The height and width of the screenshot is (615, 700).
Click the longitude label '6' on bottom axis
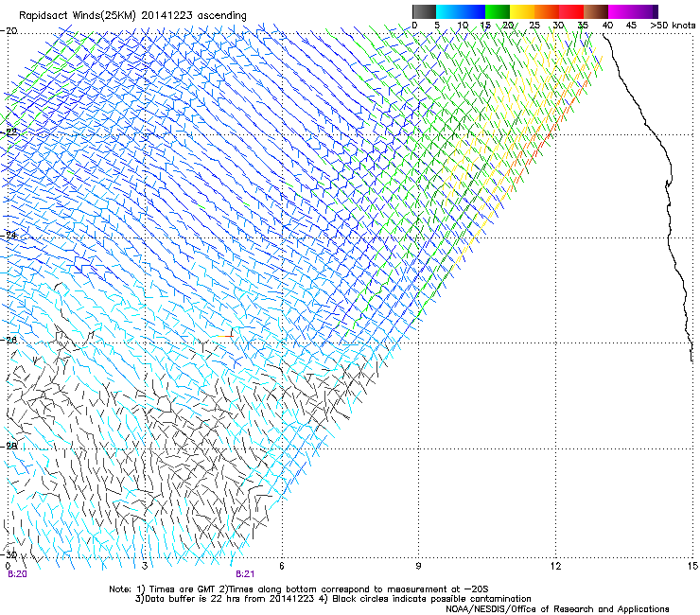[282, 566]
